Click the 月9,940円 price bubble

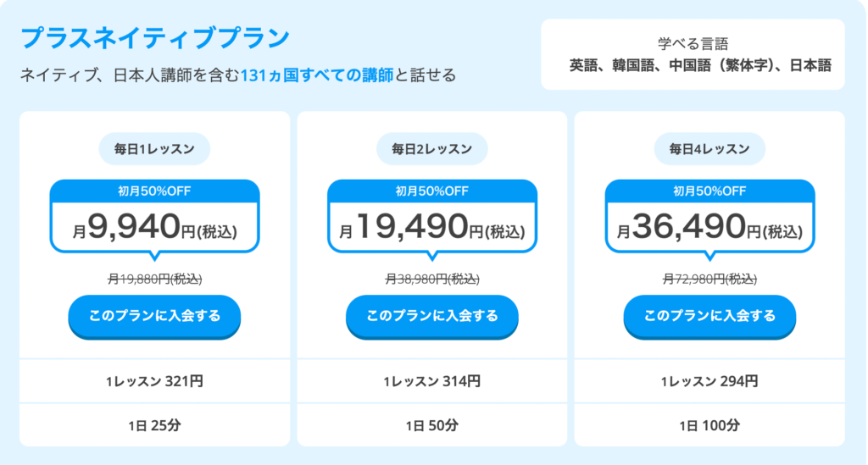click(154, 217)
